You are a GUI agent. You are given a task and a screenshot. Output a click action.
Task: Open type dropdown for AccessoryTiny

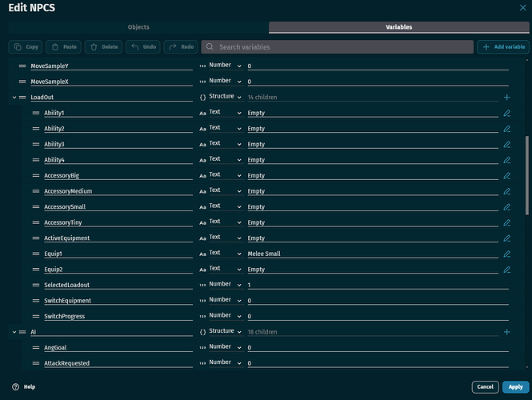[225, 222]
